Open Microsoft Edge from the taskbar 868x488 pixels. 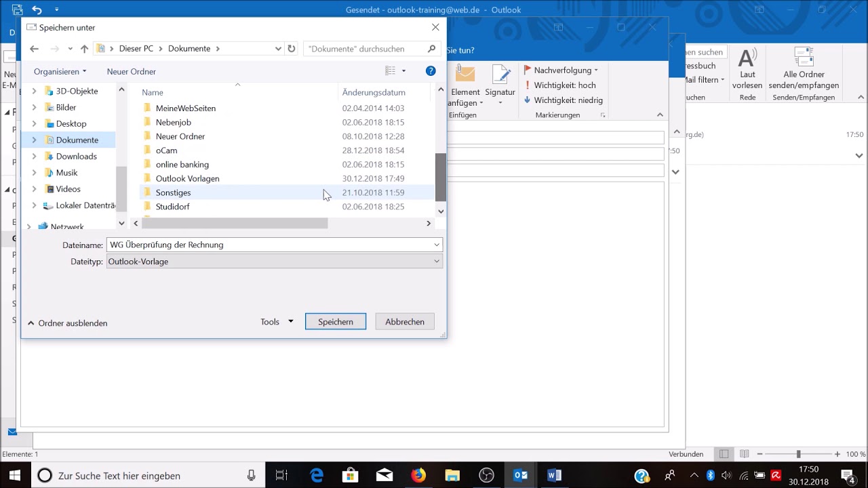tap(317, 475)
